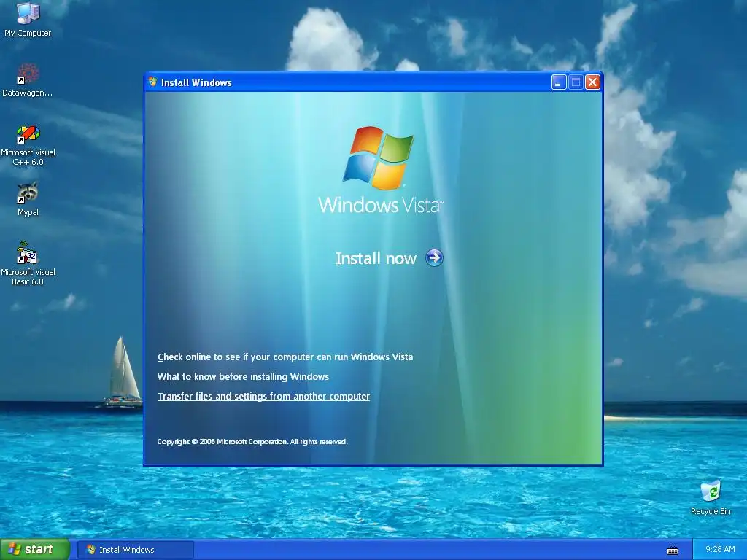Click the Install now text

pos(376,259)
